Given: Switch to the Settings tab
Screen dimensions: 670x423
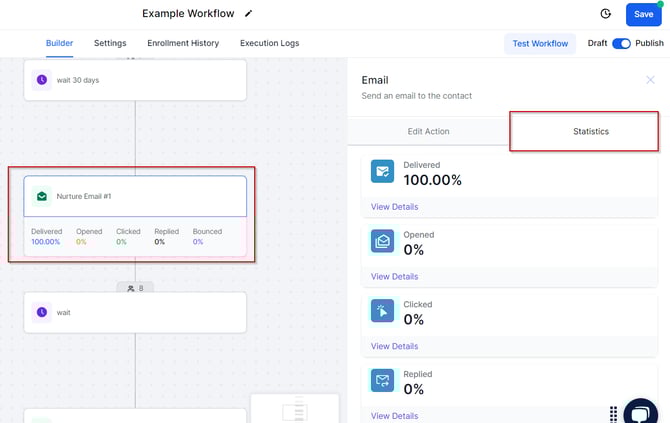Looking at the screenshot, I should click(110, 43).
